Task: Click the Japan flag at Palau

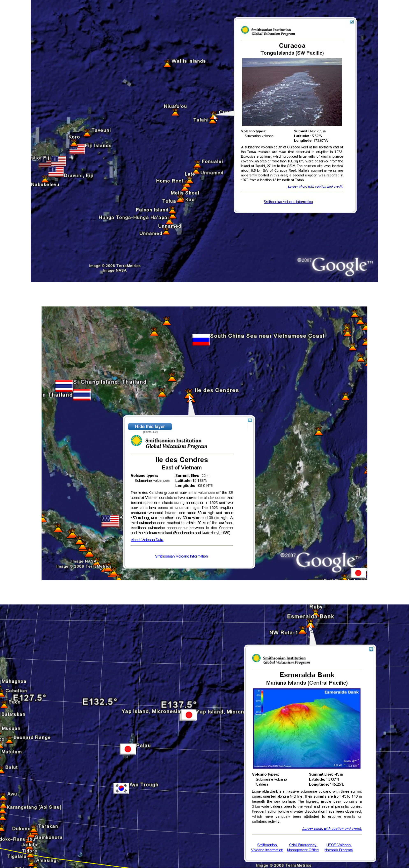Action: coord(128,749)
